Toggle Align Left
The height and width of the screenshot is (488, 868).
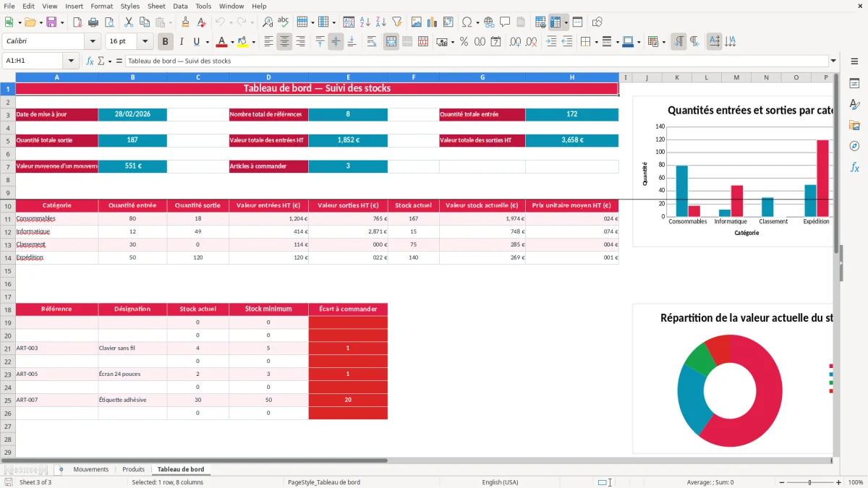click(x=268, y=42)
